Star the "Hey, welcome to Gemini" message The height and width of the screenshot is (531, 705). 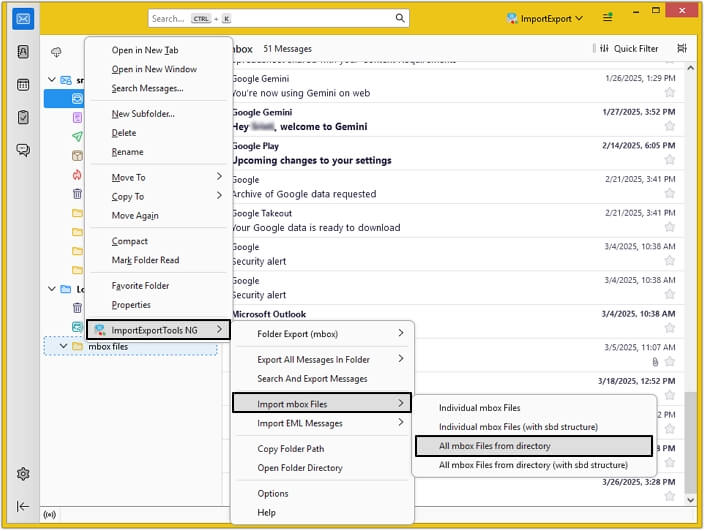669,127
